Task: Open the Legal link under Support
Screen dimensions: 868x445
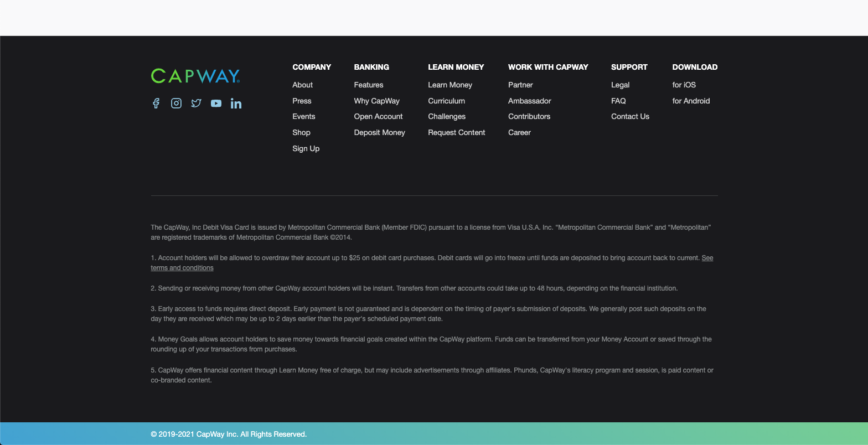Action: click(x=621, y=85)
